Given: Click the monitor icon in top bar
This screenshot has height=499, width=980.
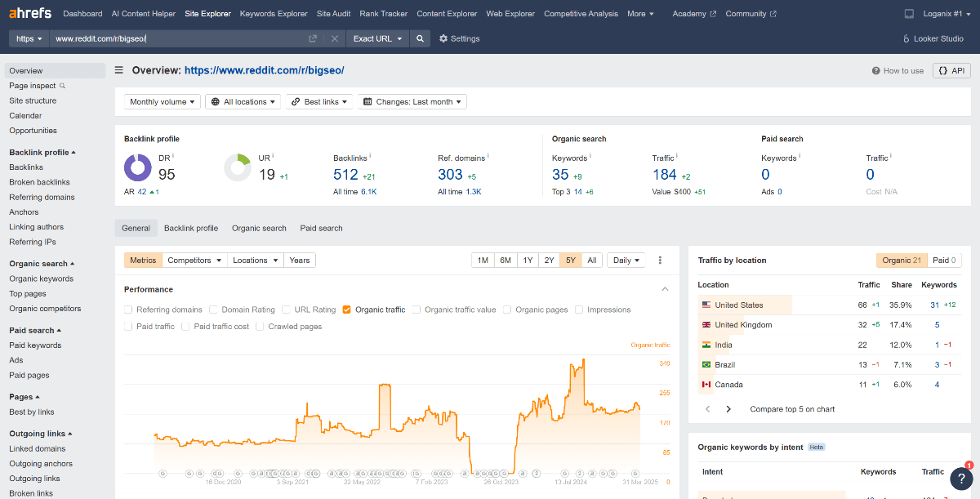Looking at the screenshot, I should pos(910,14).
